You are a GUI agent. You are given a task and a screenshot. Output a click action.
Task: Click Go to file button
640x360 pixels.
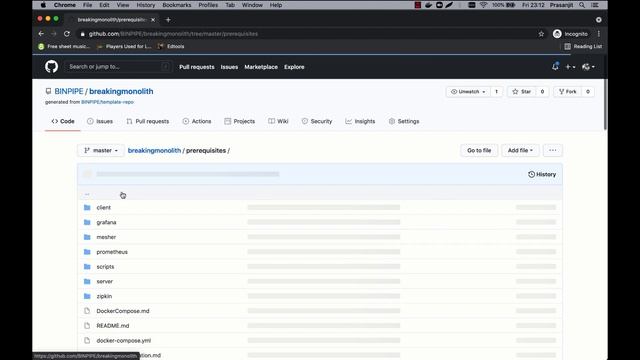479,151
